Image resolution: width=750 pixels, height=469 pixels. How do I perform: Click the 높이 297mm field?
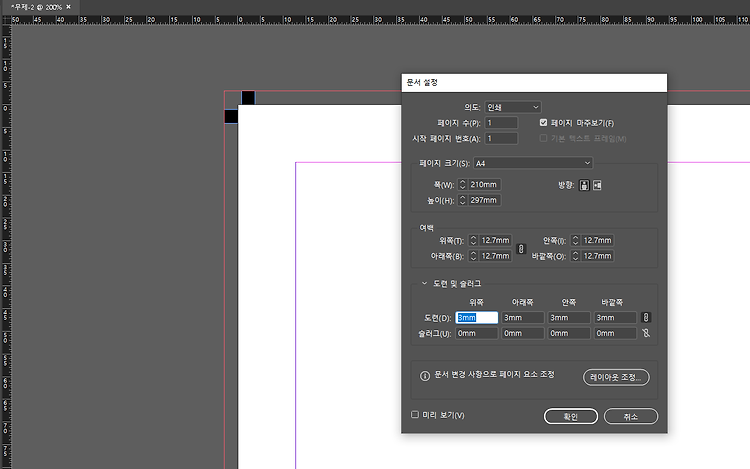484,200
